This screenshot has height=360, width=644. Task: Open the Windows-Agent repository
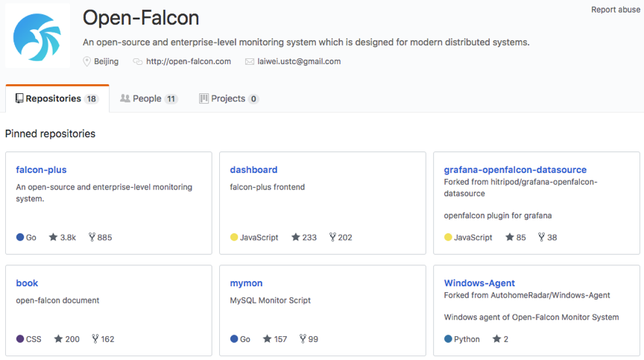click(x=479, y=282)
